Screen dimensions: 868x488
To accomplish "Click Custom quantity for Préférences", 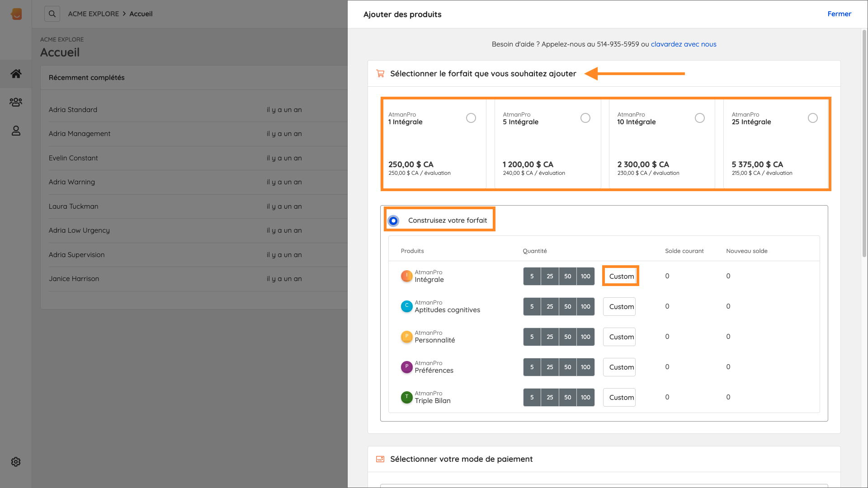I will pyautogui.click(x=619, y=367).
